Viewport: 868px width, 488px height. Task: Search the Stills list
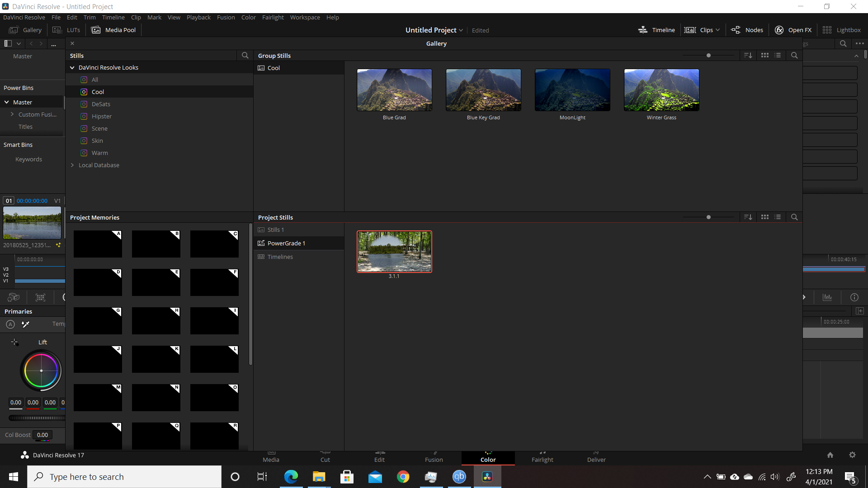click(x=245, y=55)
